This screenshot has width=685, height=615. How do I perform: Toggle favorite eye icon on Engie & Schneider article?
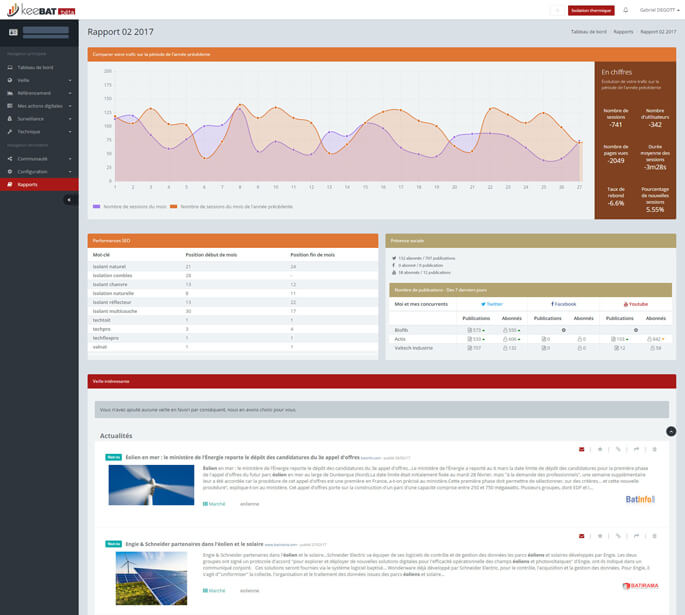pos(600,536)
